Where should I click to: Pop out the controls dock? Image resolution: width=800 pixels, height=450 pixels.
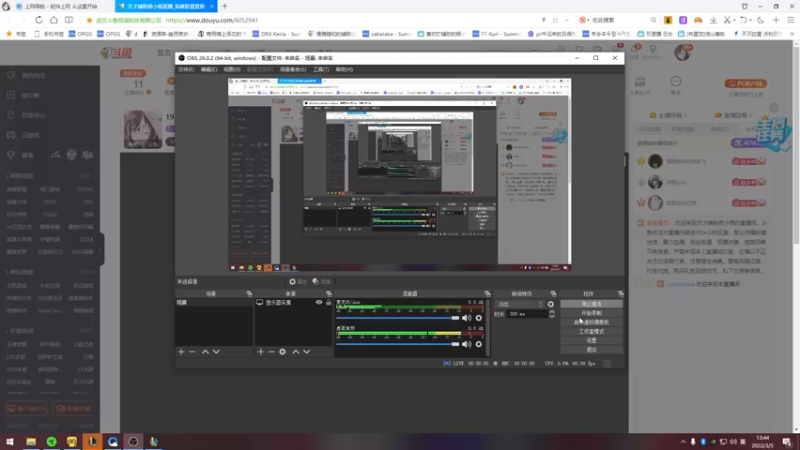620,294
